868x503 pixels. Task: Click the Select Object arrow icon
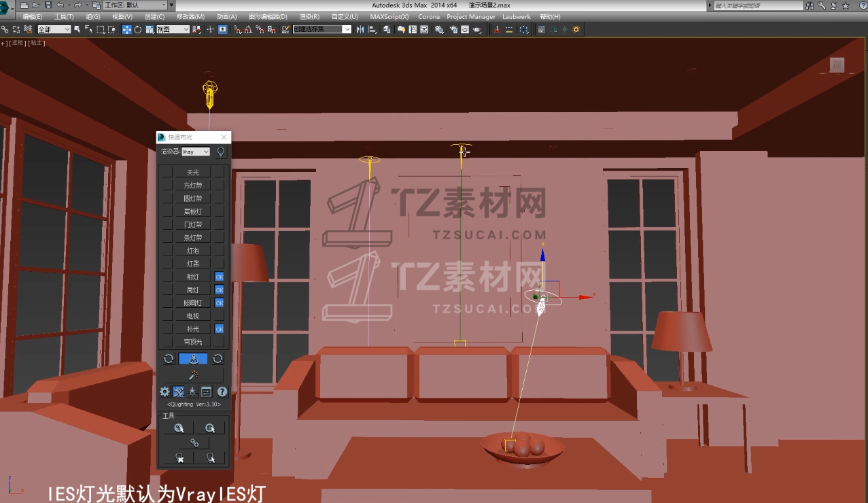(x=77, y=29)
